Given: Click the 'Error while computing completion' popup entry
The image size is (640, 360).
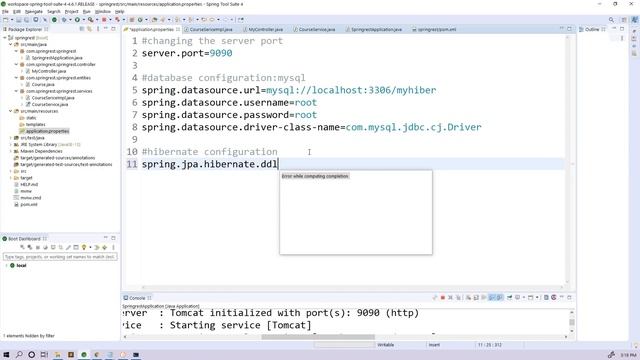Looking at the screenshot, I should (x=315, y=176).
